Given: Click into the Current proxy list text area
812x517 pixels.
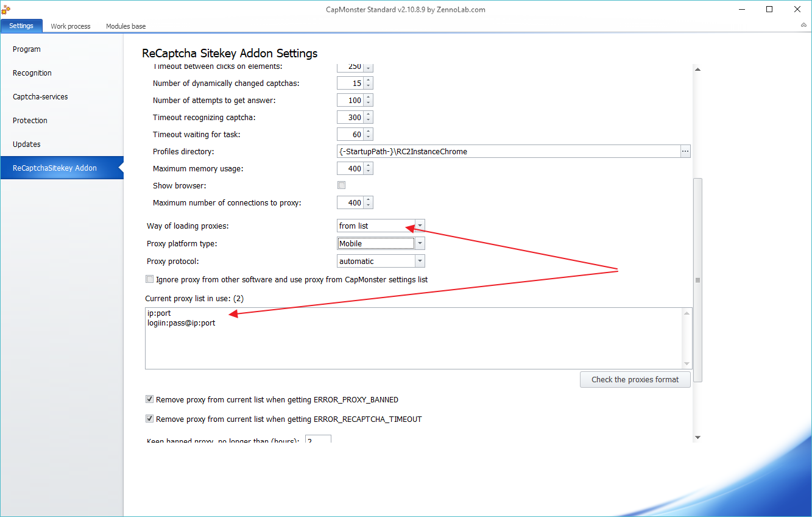Looking at the screenshot, I should point(414,338).
